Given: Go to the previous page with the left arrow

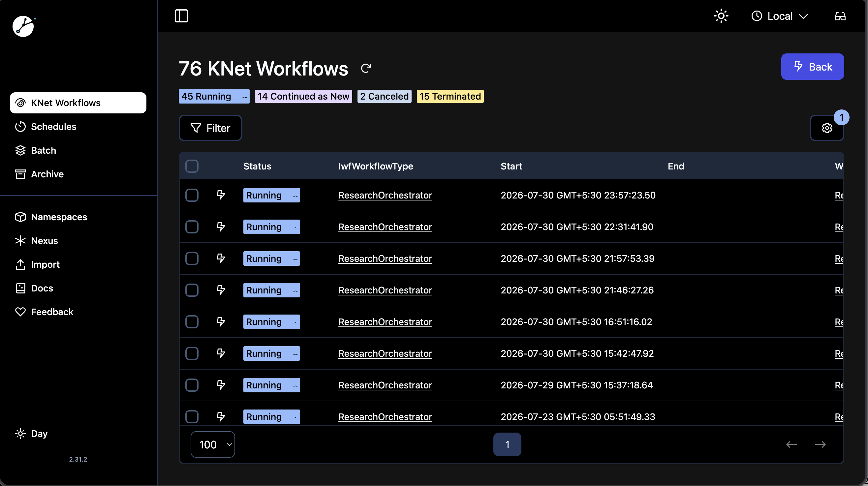Looking at the screenshot, I should 791,444.
